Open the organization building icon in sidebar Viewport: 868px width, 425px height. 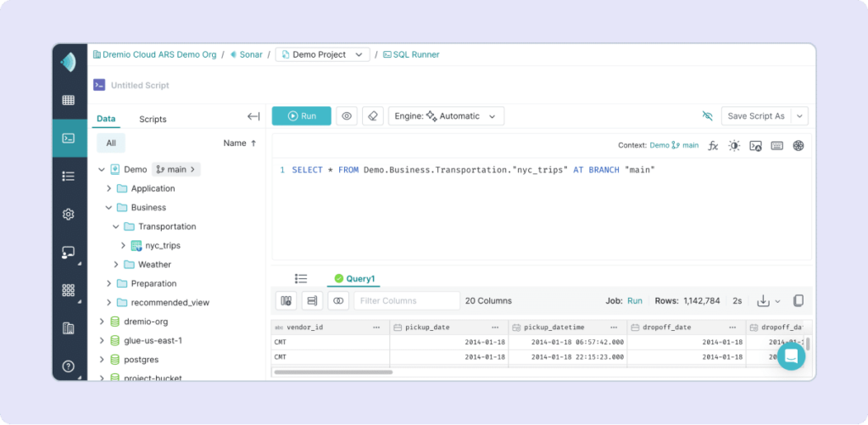tap(69, 328)
